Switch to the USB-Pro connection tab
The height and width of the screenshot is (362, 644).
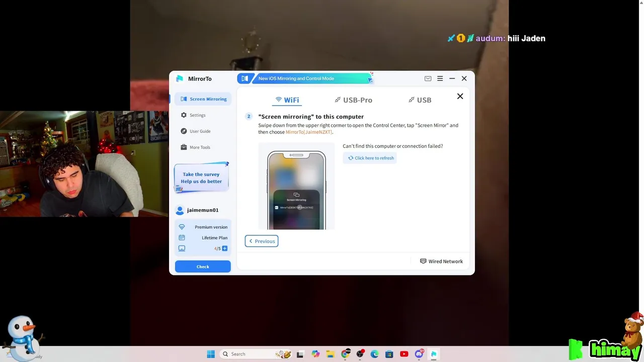[353, 100]
